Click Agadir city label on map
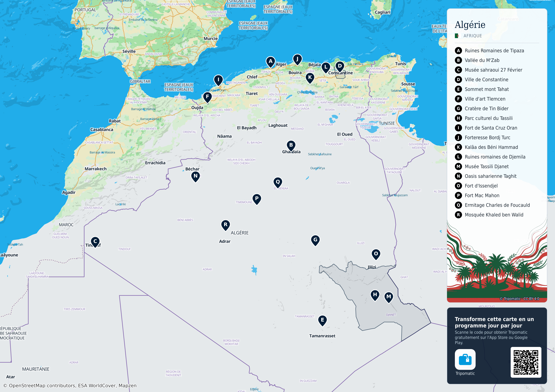Viewport: 555px width, 392px height. click(69, 192)
